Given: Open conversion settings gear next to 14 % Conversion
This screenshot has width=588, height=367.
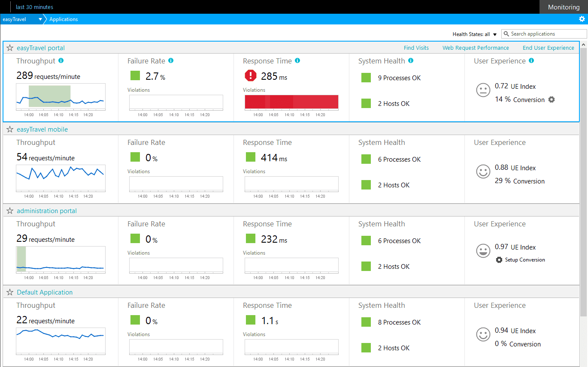Looking at the screenshot, I should point(552,99).
